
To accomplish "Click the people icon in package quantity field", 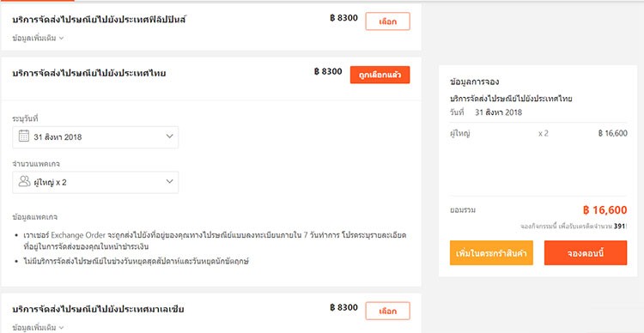I will pos(24,181).
